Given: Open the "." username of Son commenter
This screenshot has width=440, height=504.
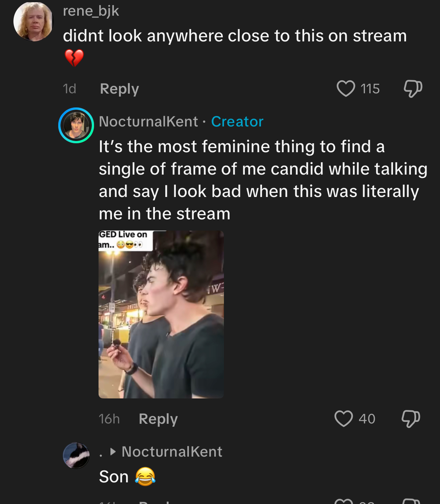Looking at the screenshot, I should tap(101, 452).
